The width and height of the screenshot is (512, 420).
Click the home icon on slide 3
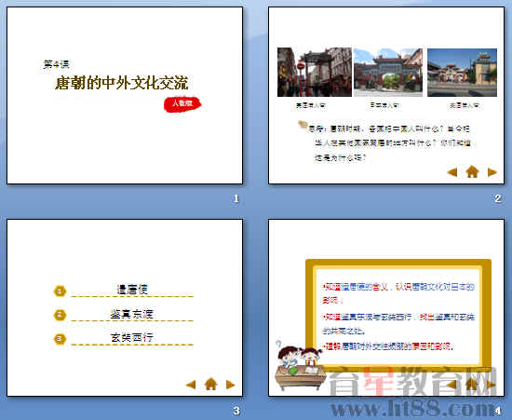pos(211,384)
